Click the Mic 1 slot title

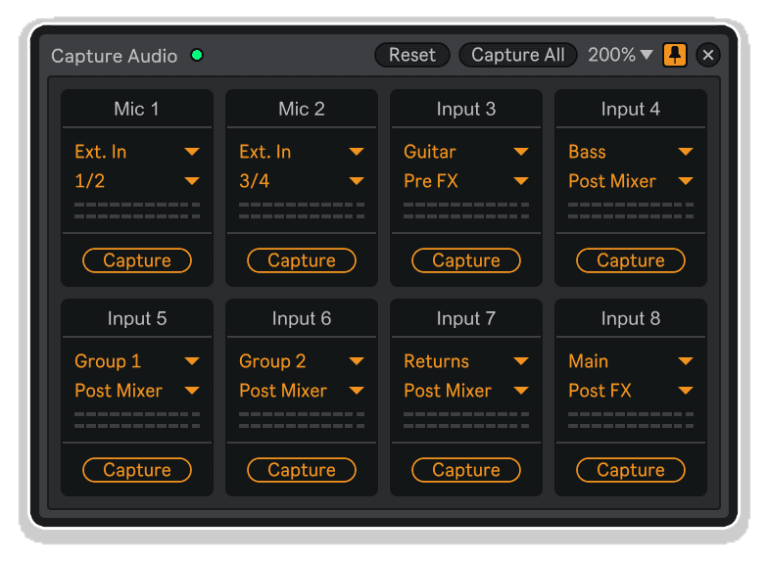coord(137,109)
